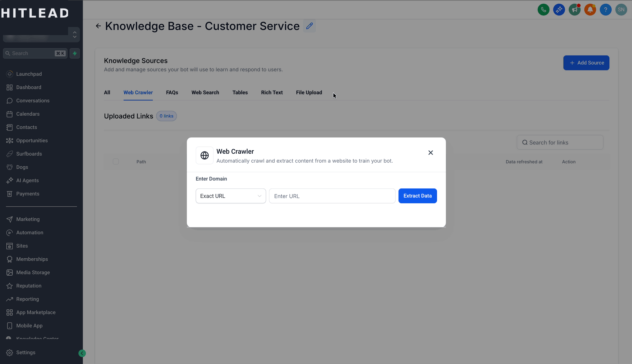632x364 pixels.
Task: Expand the Exact URL dropdown
Action: 231,196
